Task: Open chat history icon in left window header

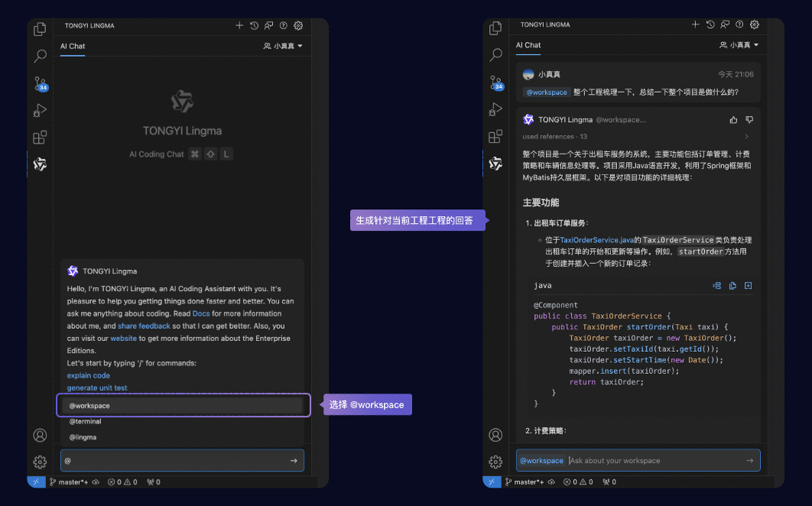Action: pos(255,25)
